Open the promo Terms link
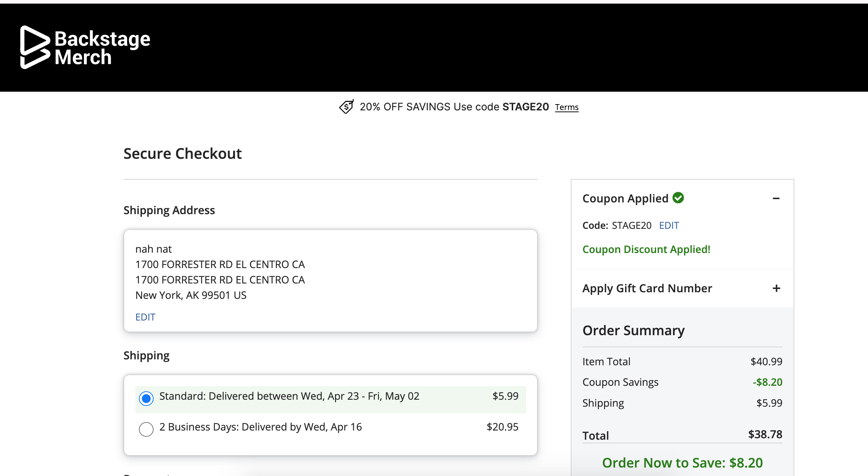868x476 pixels. [x=566, y=107]
